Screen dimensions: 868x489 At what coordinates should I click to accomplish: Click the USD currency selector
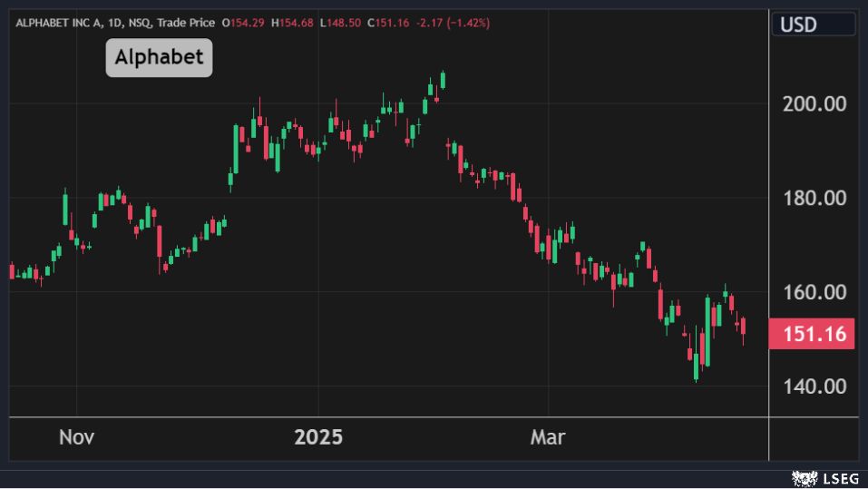tap(814, 24)
